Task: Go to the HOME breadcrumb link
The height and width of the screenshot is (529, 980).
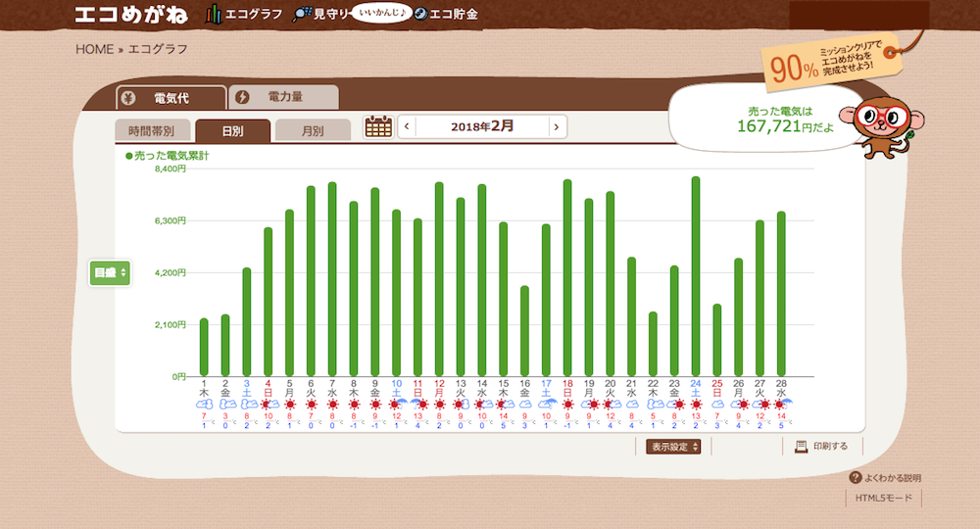Action: click(x=94, y=49)
